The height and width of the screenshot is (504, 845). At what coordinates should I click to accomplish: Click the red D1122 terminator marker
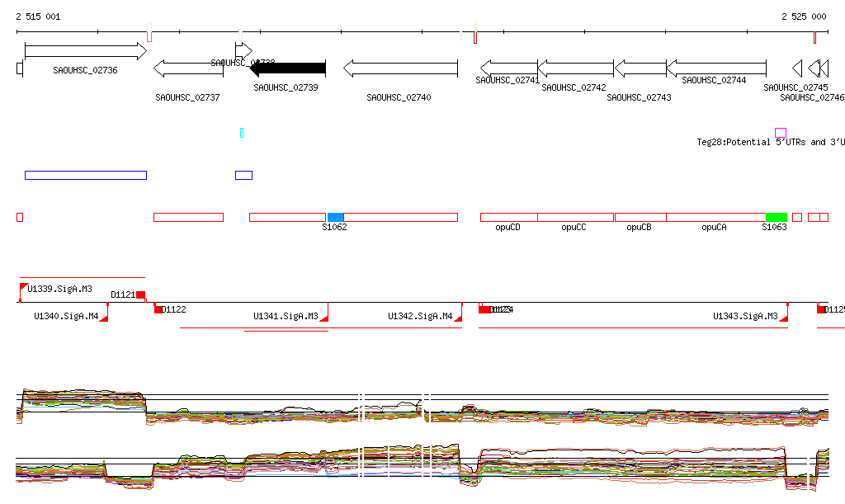coord(158,309)
